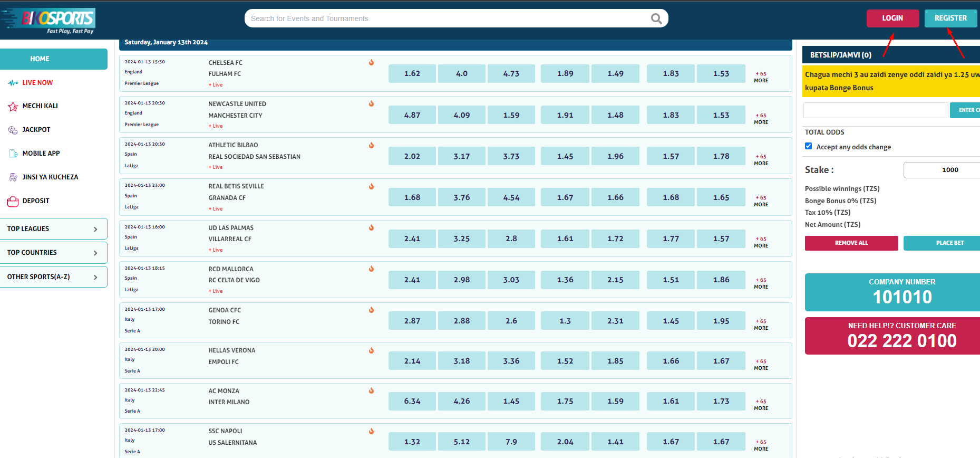Click the Mechi Kali star icon
This screenshot has height=458, width=980.
click(x=13, y=106)
